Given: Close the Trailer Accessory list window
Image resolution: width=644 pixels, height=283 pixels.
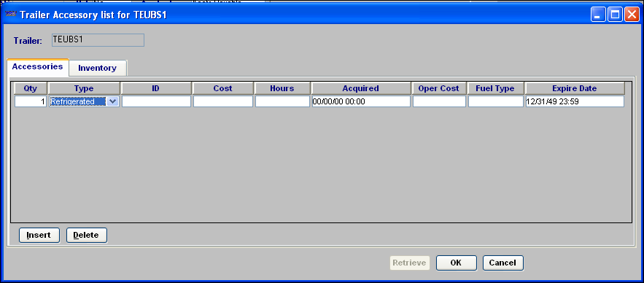Looking at the screenshot, I should click(632, 15).
